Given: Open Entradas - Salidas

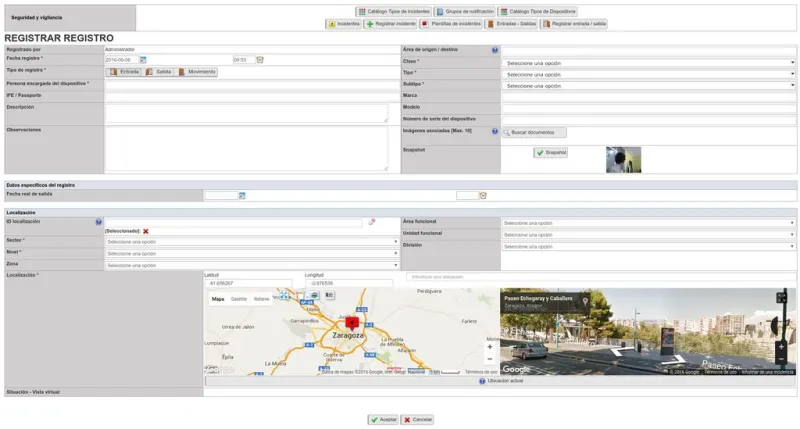Looking at the screenshot, I should 511,24.
